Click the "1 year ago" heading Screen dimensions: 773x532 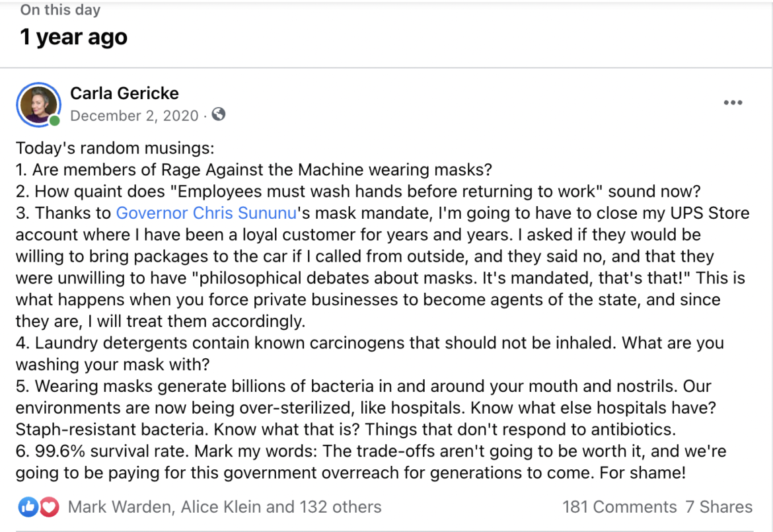pos(73,37)
